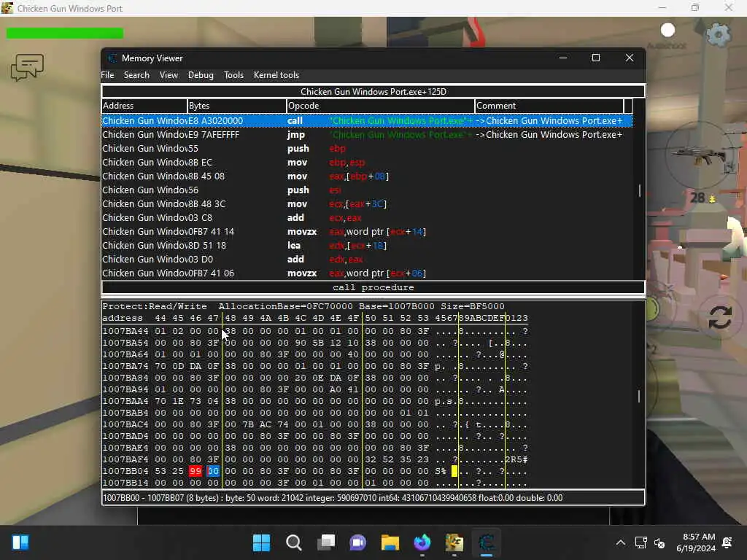Click the yellow highlighted character in ASCII column
747x560 pixels.
(x=454, y=471)
